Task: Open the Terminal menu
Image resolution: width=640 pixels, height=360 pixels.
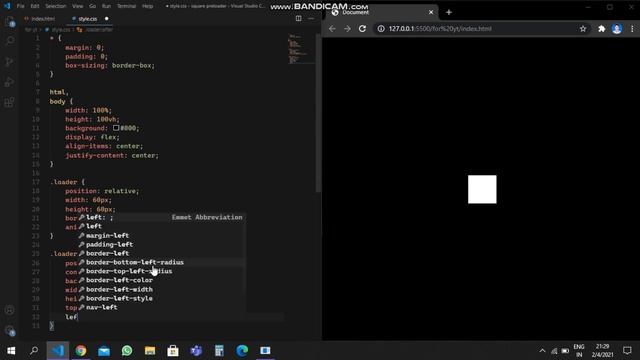Action: click(x=127, y=6)
